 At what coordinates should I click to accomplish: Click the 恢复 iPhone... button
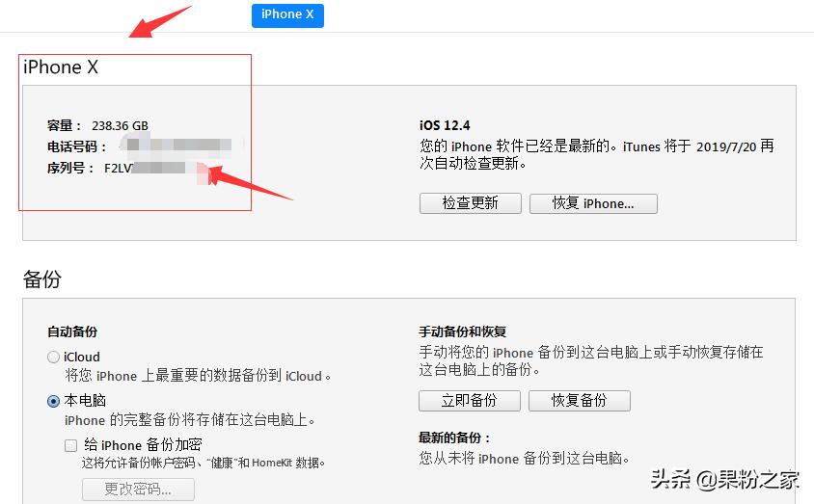point(593,203)
